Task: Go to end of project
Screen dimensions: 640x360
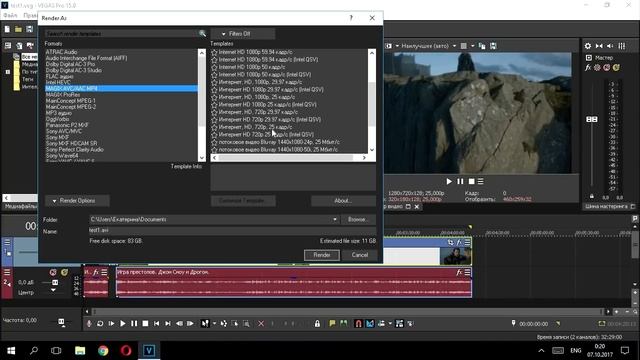Action: tap(168, 324)
